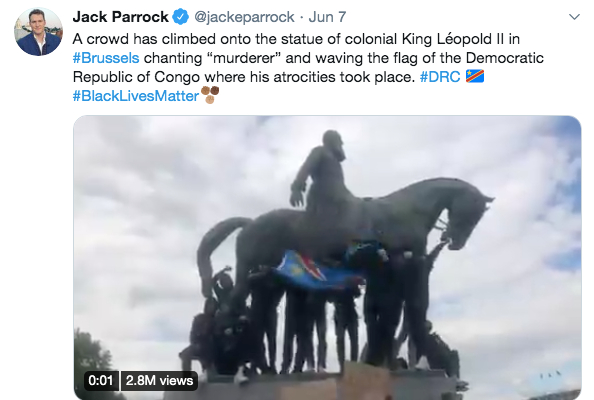The image size is (594, 400).
Task: Click the 0:01 video time badge
Action: click(x=101, y=380)
